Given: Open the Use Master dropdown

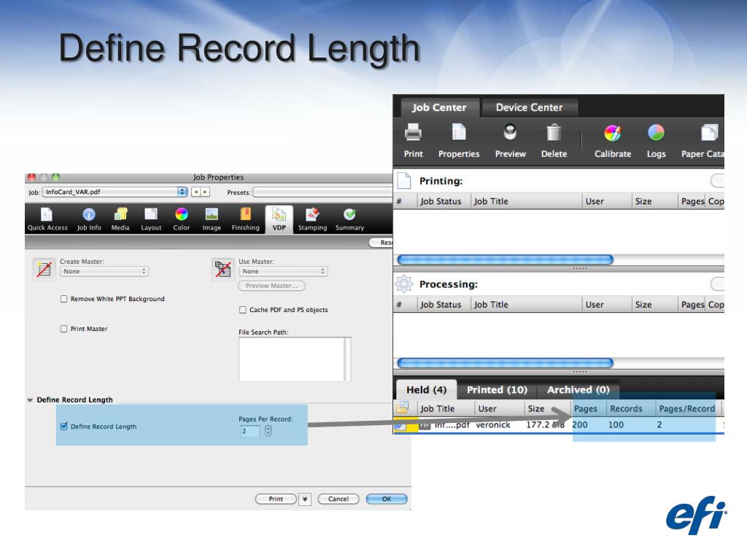Looking at the screenshot, I should click(283, 271).
